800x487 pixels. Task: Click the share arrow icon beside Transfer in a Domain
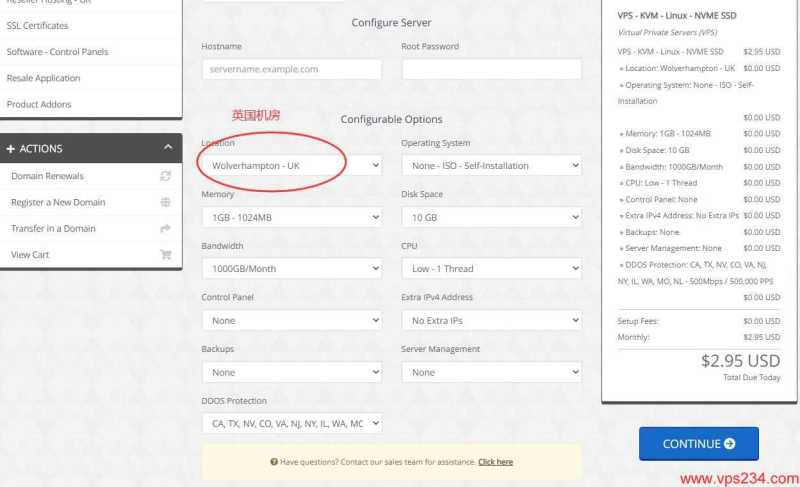coord(165,228)
